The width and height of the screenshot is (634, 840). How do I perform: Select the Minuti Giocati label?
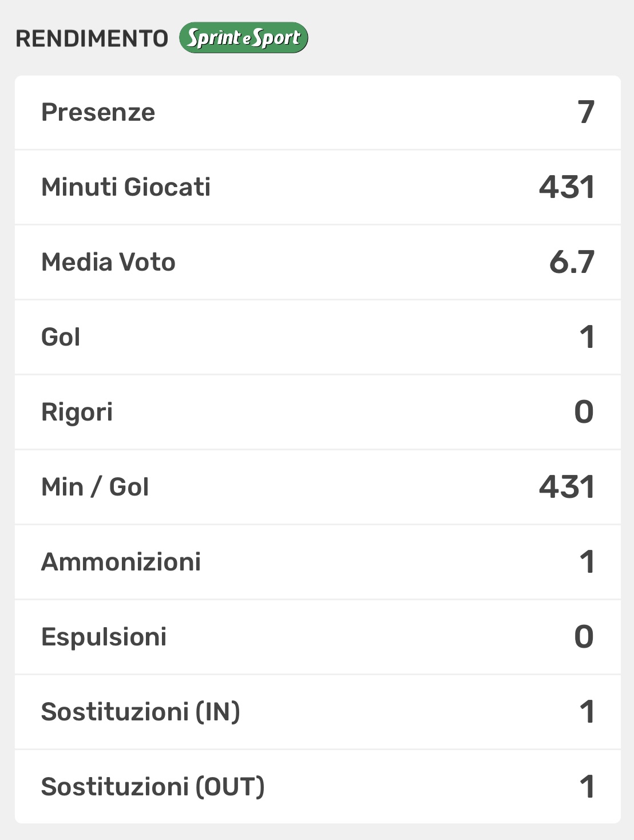click(x=126, y=187)
